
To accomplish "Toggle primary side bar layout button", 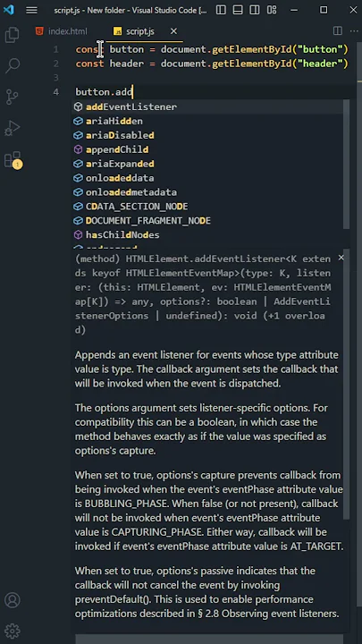I will pos(221,10).
